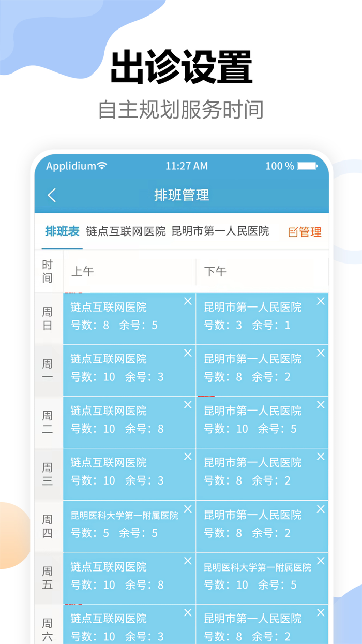Click the 上午 column header
Screen dimensions: 362x644
[x=83, y=271]
